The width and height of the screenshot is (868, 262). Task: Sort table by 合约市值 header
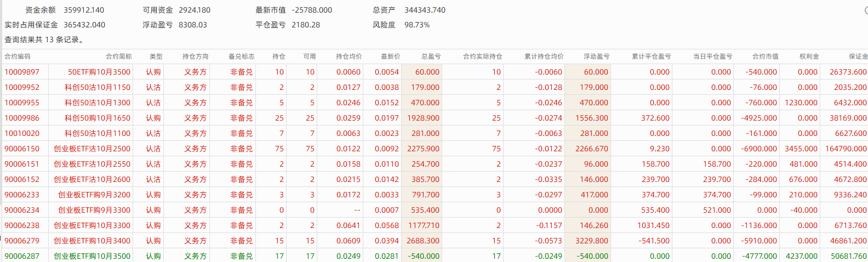click(x=765, y=56)
